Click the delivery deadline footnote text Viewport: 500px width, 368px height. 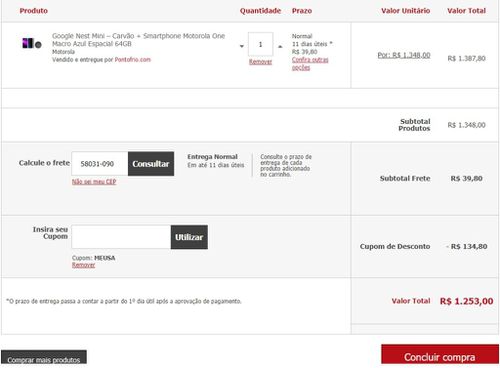pyautogui.click(x=124, y=301)
